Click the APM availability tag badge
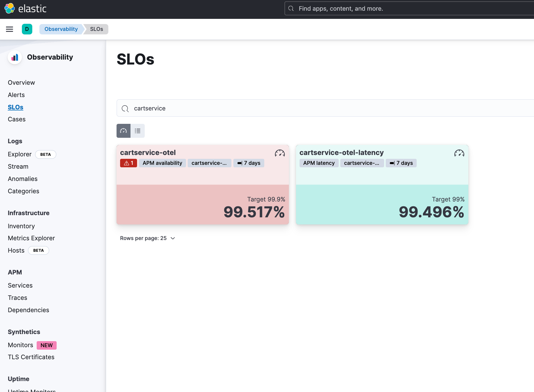The height and width of the screenshot is (392, 534). (x=162, y=163)
